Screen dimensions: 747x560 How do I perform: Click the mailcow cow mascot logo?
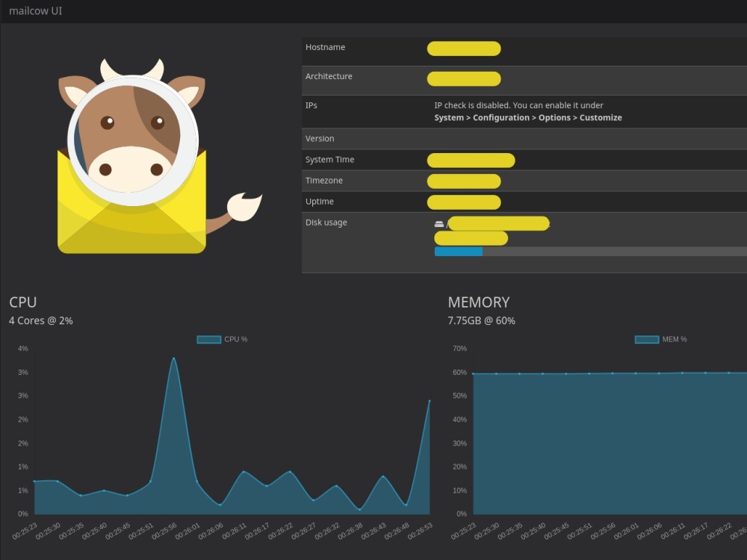pos(160,156)
